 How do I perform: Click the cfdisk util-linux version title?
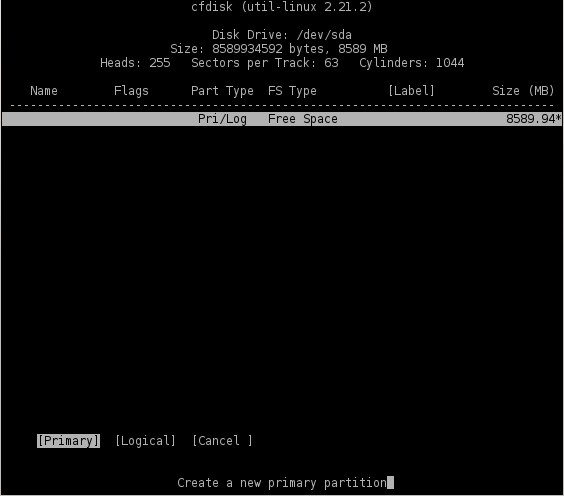click(x=282, y=7)
